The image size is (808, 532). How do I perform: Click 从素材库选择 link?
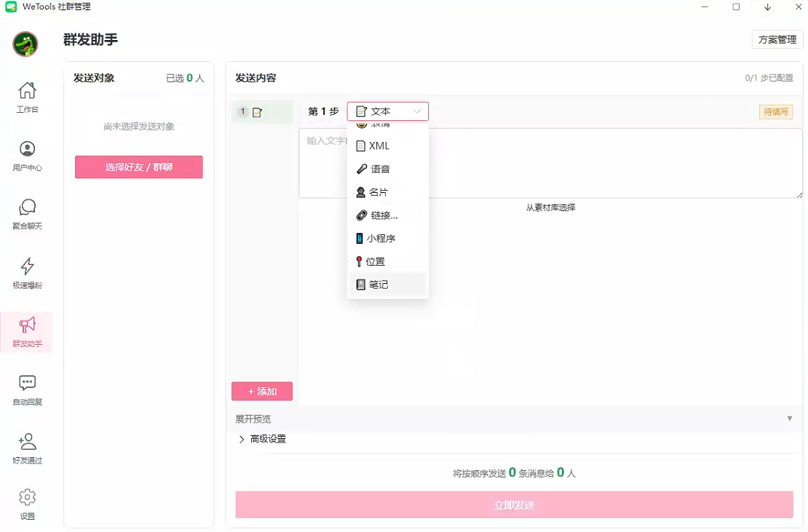[x=550, y=207]
